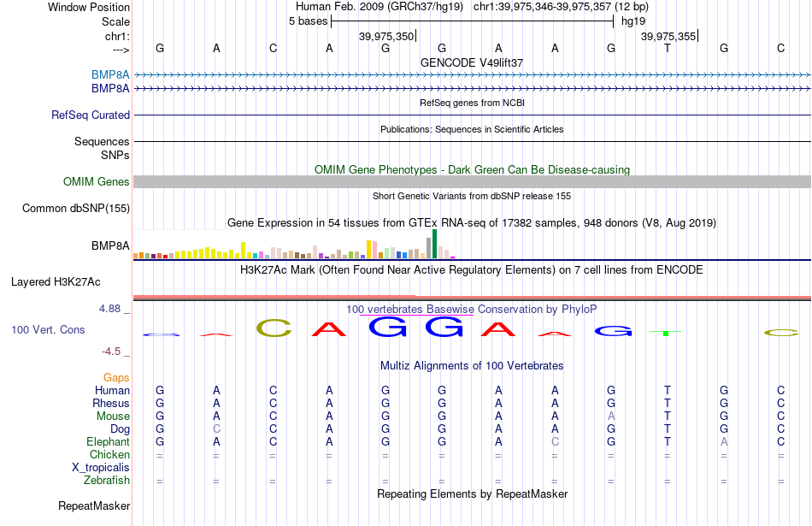
Task: Click the light blue BMP8A transcript label
Action: pyautogui.click(x=110, y=74)
